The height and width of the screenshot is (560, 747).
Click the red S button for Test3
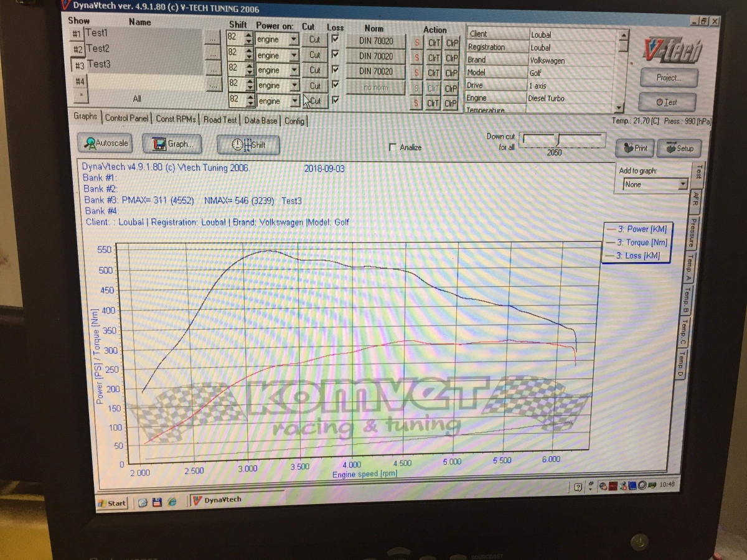pyautogui.click(x=418, y=72)
